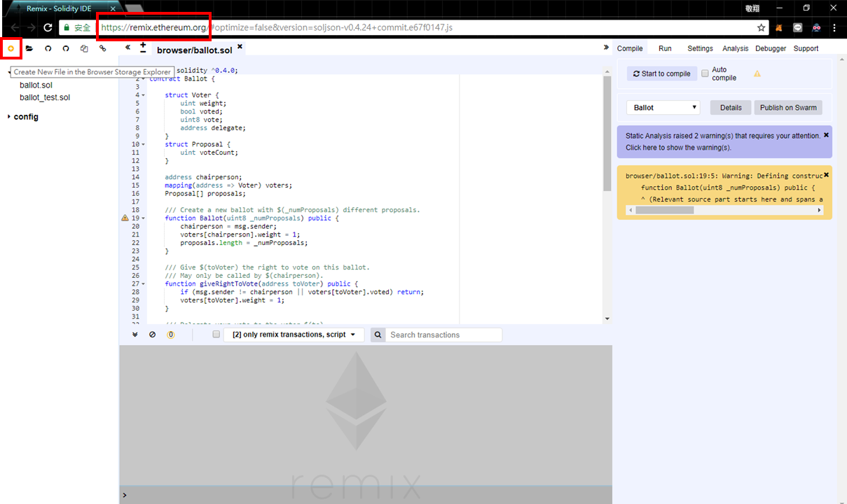This screenshot has height=504, width=847.
Task: Click Start to compile button
Action: pos(661,73)
